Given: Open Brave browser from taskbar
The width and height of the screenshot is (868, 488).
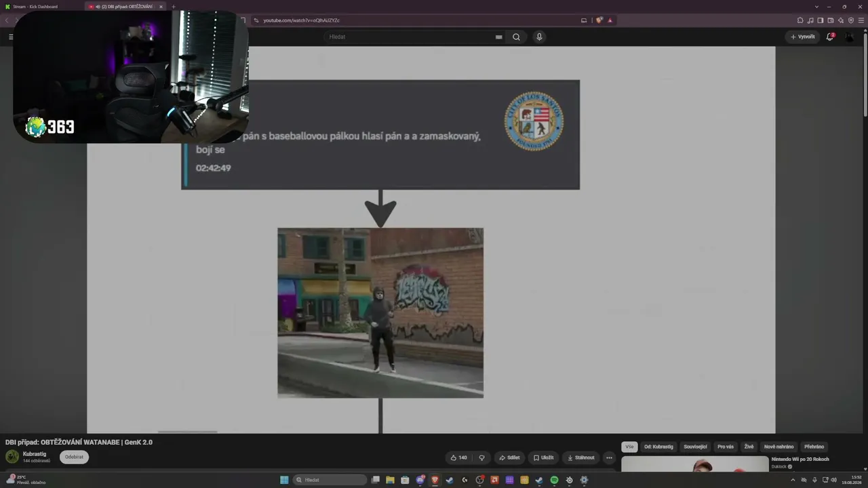Looking at the screenshot, I should point(435,480).
